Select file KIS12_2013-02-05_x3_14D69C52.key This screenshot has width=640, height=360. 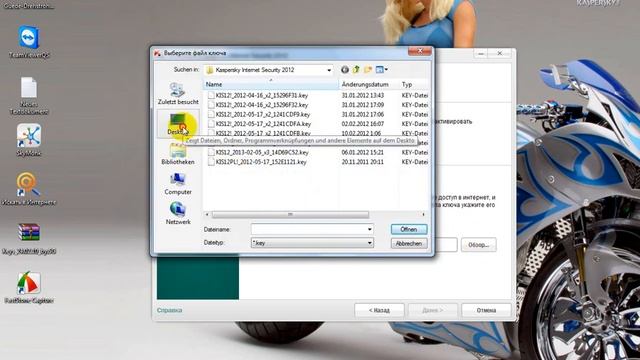point(262,152)
